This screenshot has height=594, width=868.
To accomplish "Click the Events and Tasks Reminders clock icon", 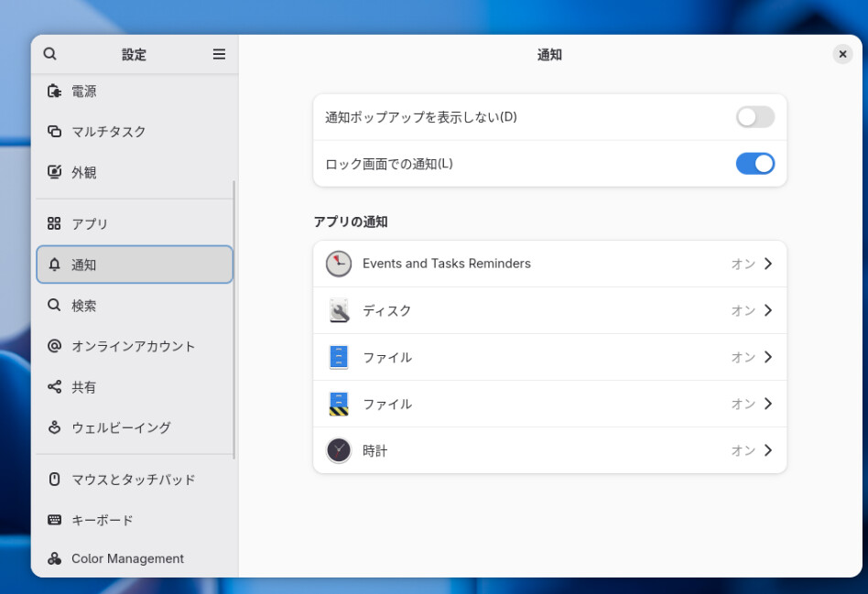I will pyautogui.click(x=339, y=264).
